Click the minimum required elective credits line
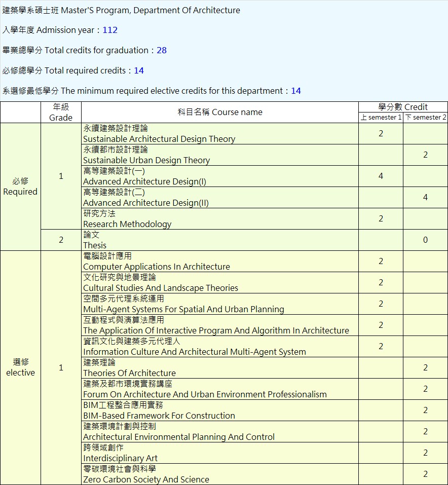 (152, 91)
